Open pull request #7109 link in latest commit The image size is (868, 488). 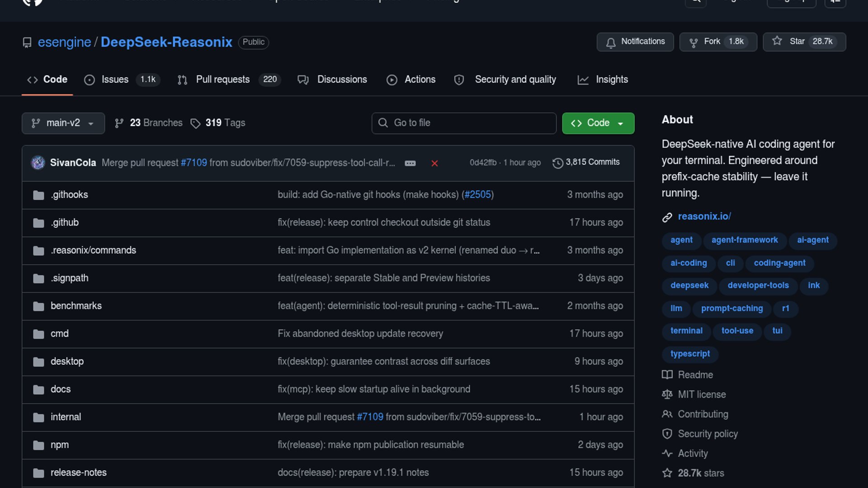(194, 163)
